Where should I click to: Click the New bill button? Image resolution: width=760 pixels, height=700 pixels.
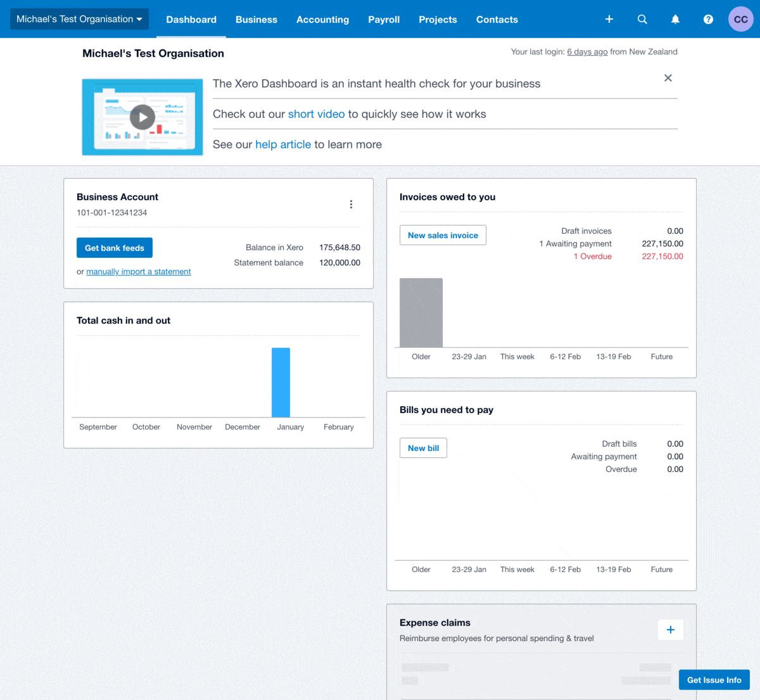tap(423, 448)
